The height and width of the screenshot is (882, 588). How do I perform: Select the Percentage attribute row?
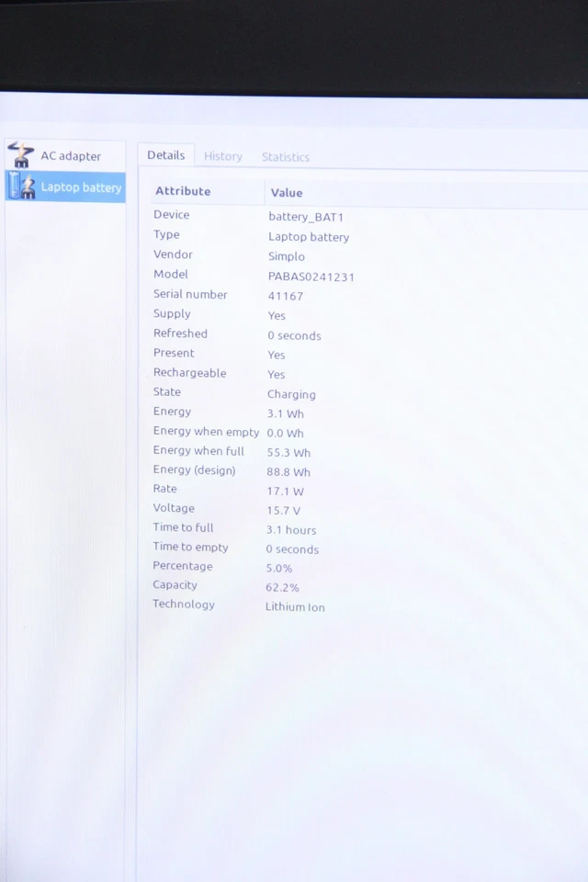(x=182, y=567)
